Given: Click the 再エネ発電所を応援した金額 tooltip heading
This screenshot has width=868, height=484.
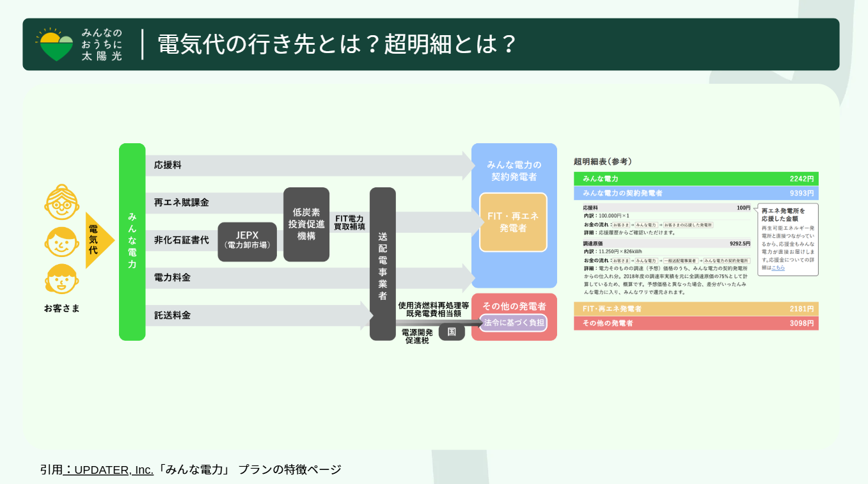Looking at the screenshot, I should pyautogui.click(x=784, y=214).
